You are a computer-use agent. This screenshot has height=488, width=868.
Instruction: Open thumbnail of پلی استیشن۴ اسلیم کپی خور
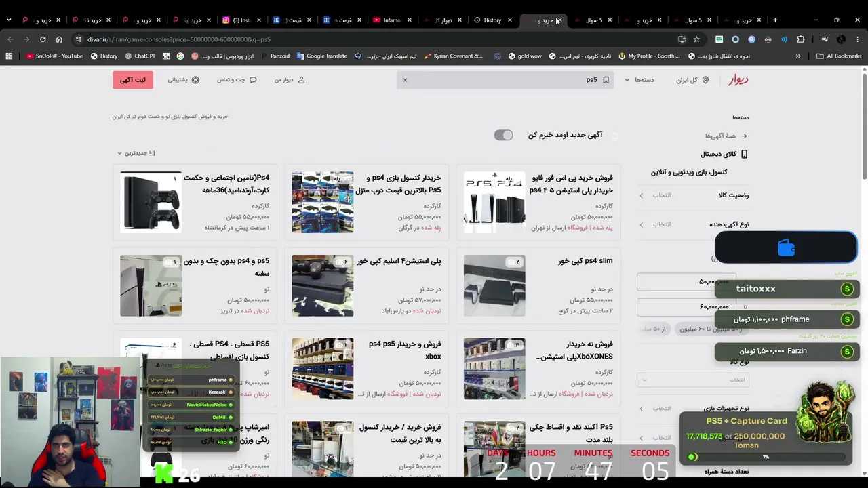point(323,285)
